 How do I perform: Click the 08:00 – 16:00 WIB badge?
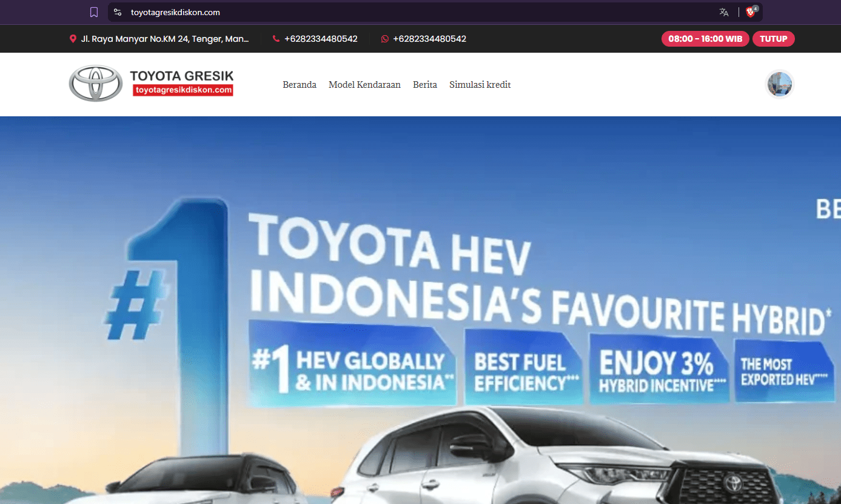tap(705, 38)
